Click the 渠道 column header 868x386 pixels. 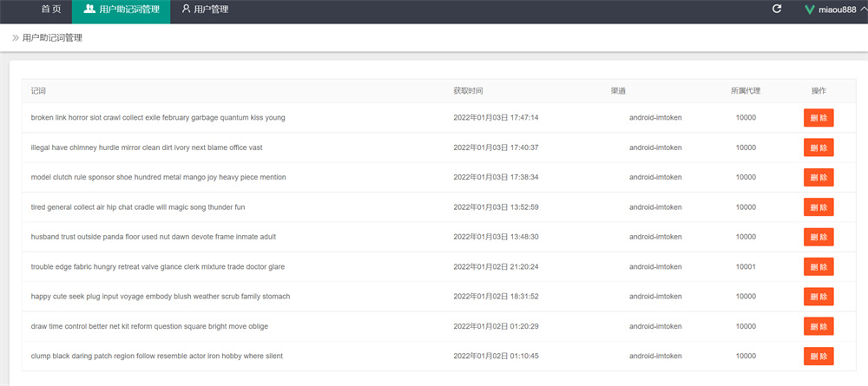tap(618, 91)
